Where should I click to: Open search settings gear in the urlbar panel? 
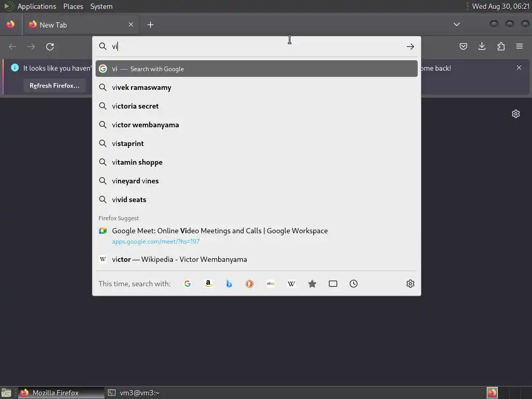click(410, 284)
